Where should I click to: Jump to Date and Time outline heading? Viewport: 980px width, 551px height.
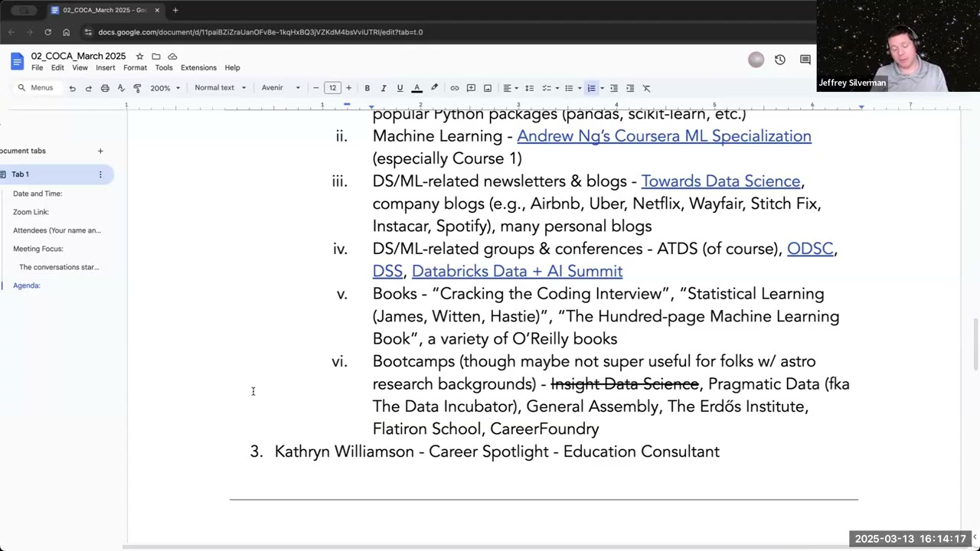[38, 194]
